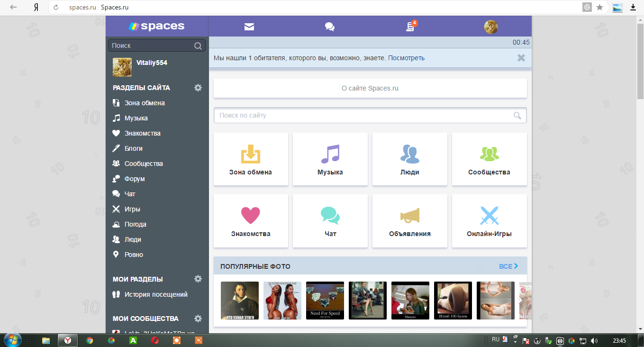Open the feed icon with badge 4
The image size is (644, 347).
point(411,26)
